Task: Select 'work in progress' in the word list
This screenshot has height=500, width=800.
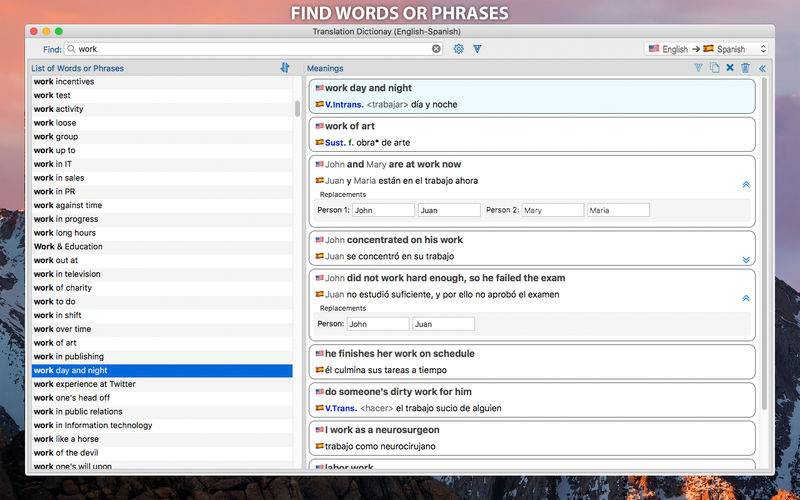Action: tap(160, 219)
